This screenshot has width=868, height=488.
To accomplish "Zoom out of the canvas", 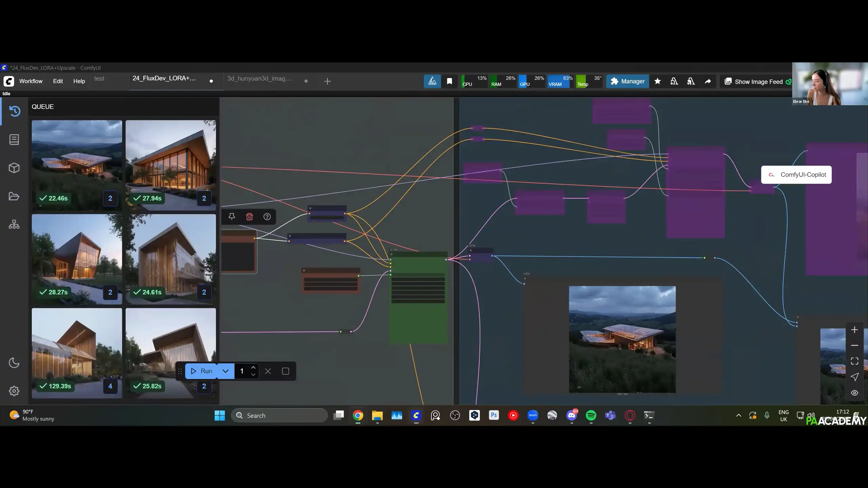I will (x=854, y=345).
